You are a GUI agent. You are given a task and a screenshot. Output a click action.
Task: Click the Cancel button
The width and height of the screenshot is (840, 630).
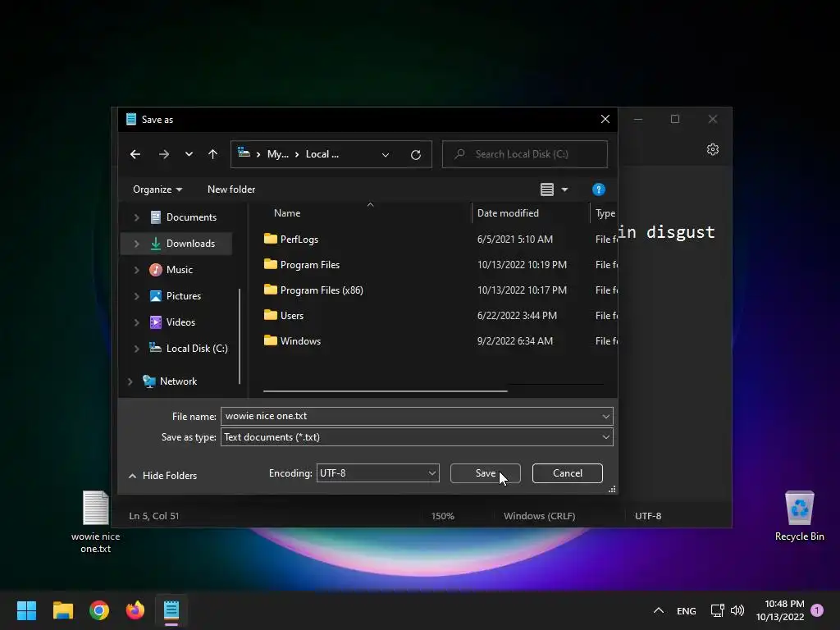568,473
